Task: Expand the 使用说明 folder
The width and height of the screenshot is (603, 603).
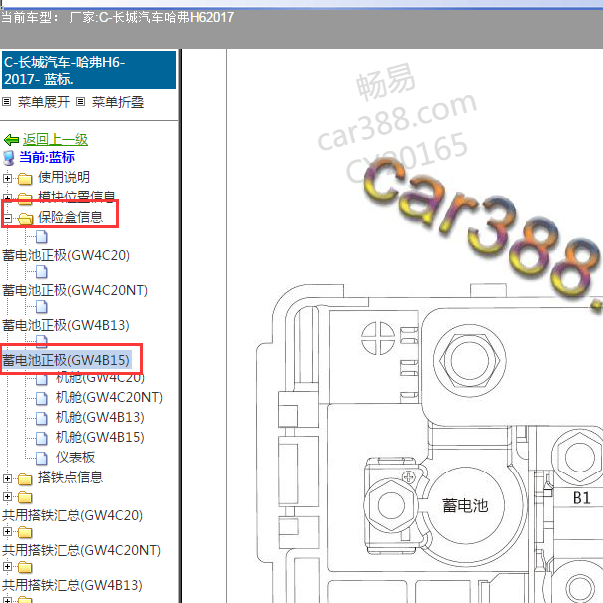Action: pos(7,178)
